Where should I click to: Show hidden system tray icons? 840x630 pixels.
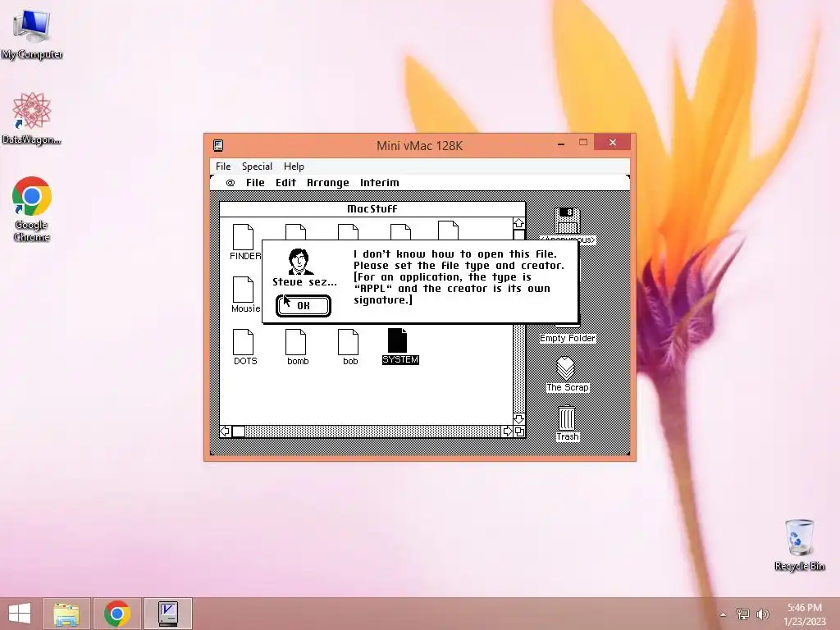pyautogui.click(x=724, y=614)
